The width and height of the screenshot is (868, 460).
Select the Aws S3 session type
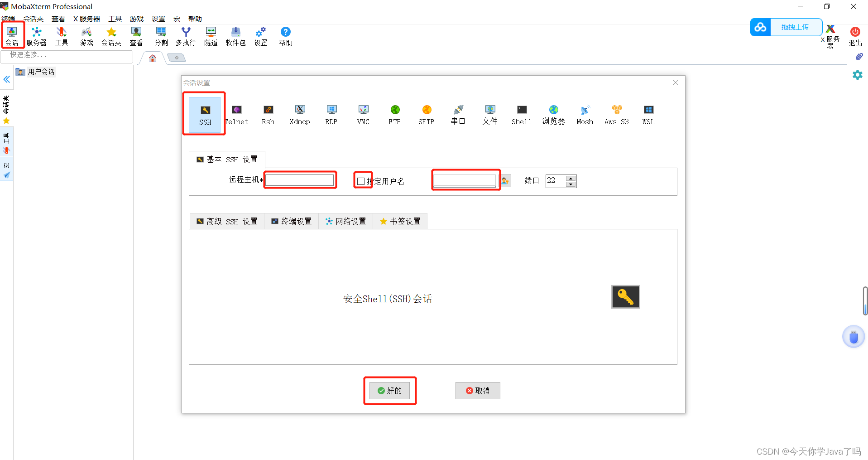[x=617, y=115]
